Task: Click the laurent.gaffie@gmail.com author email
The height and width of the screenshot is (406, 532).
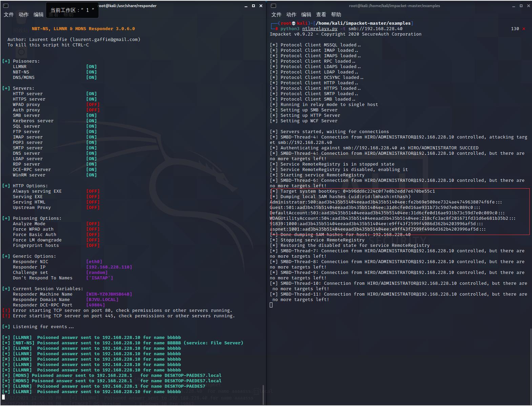Action: 105,40
